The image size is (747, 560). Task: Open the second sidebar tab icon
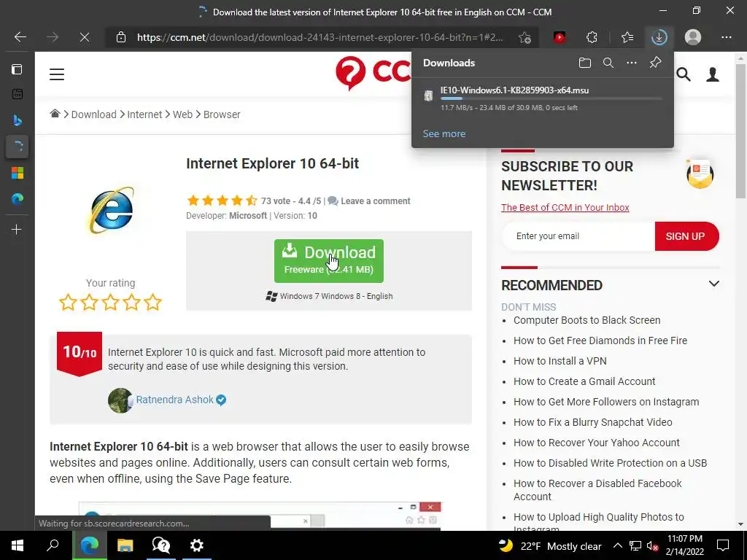point(18,94)
